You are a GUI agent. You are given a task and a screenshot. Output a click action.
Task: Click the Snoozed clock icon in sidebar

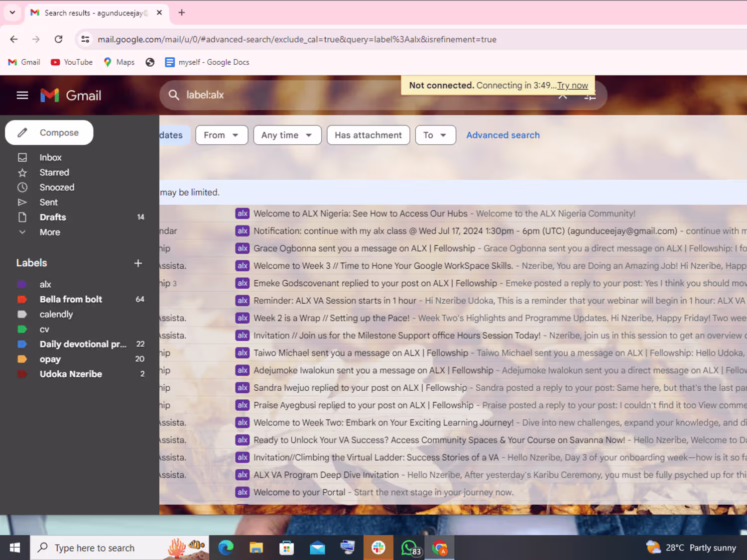click(x=22, y=187)
